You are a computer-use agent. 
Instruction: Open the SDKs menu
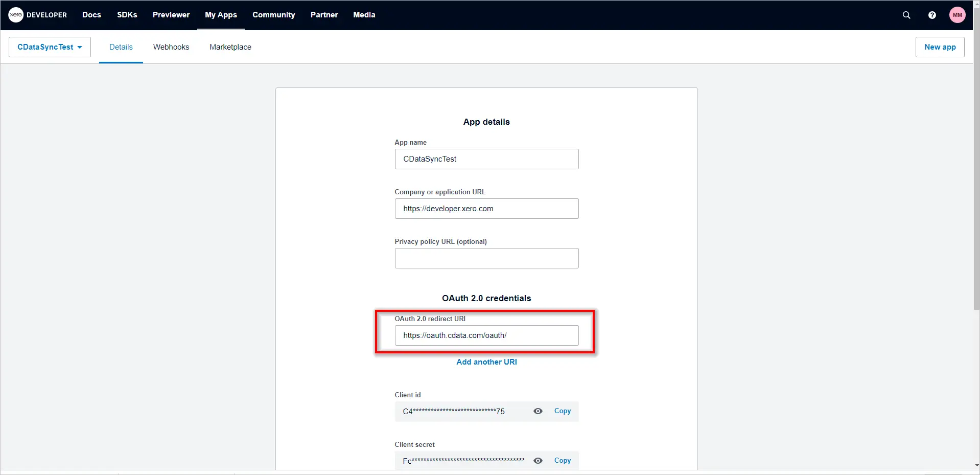coord(127,15)
